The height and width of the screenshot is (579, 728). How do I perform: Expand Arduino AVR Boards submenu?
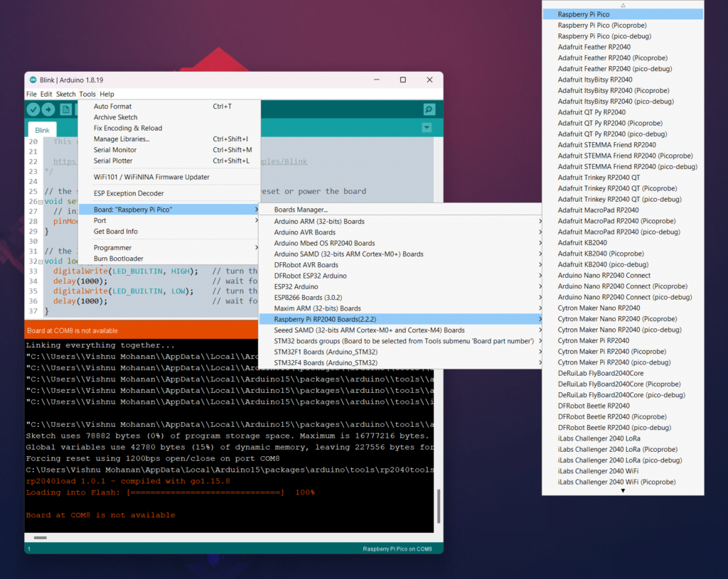point(401,232)
